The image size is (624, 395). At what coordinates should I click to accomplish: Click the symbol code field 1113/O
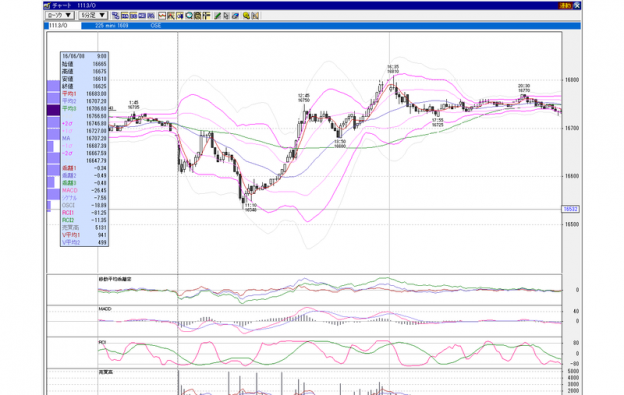tap(64, 25)
